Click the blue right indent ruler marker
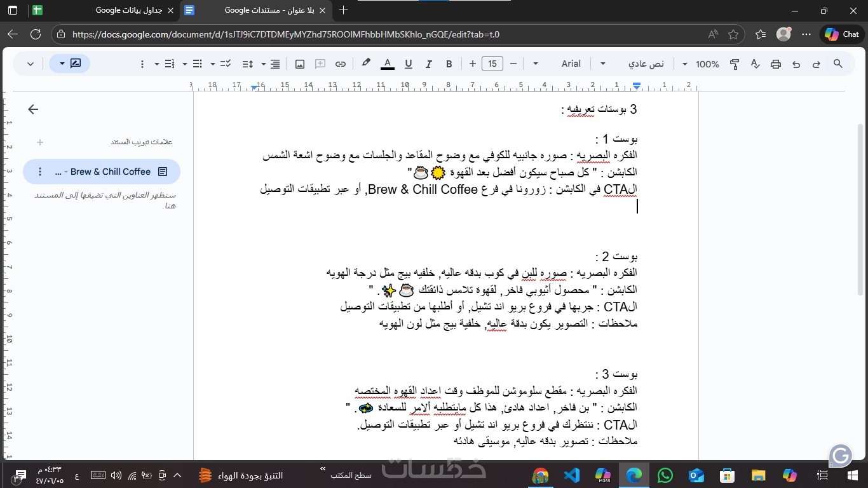This screenshot has width=868, height=488. [637, 86]
